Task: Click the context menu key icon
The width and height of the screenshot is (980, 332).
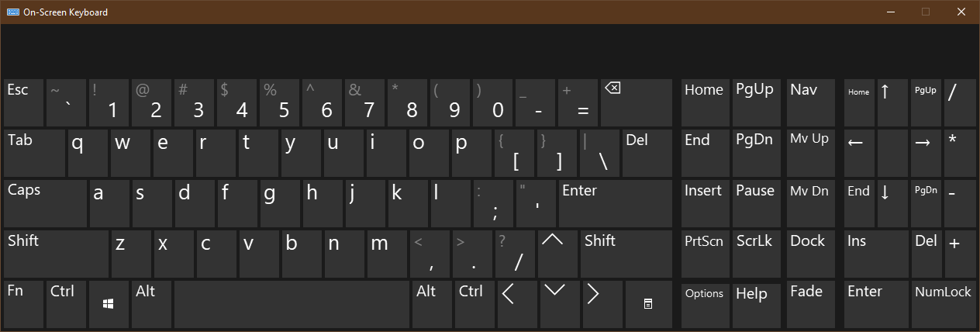Action: click(649, 304)
